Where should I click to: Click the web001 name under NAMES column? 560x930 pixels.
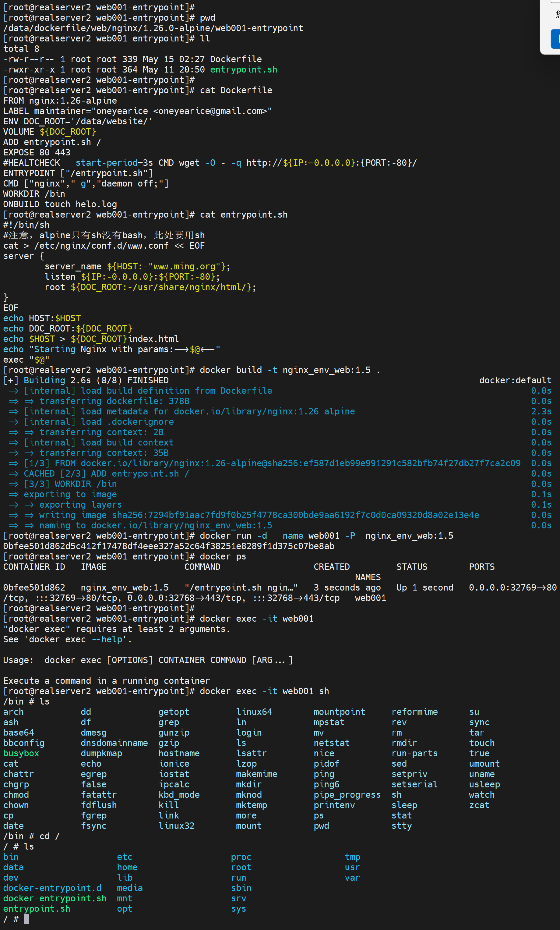[370, 598]
